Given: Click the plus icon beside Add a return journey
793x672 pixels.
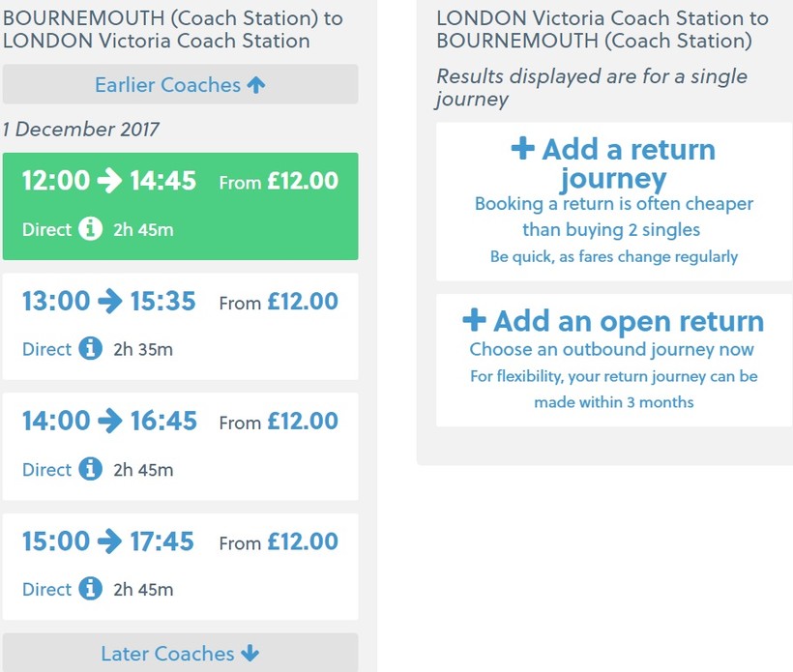Looking at the screenshot, I should click(x=522, y=149).
